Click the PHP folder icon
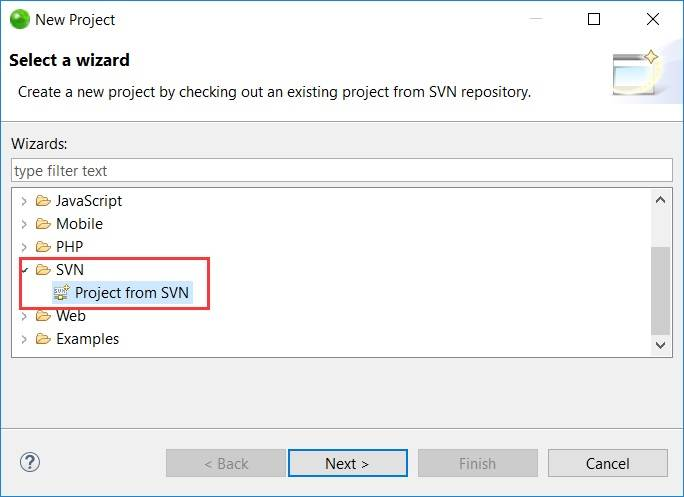The width and height of the screenshot is (684, 497). coord(43,247)
